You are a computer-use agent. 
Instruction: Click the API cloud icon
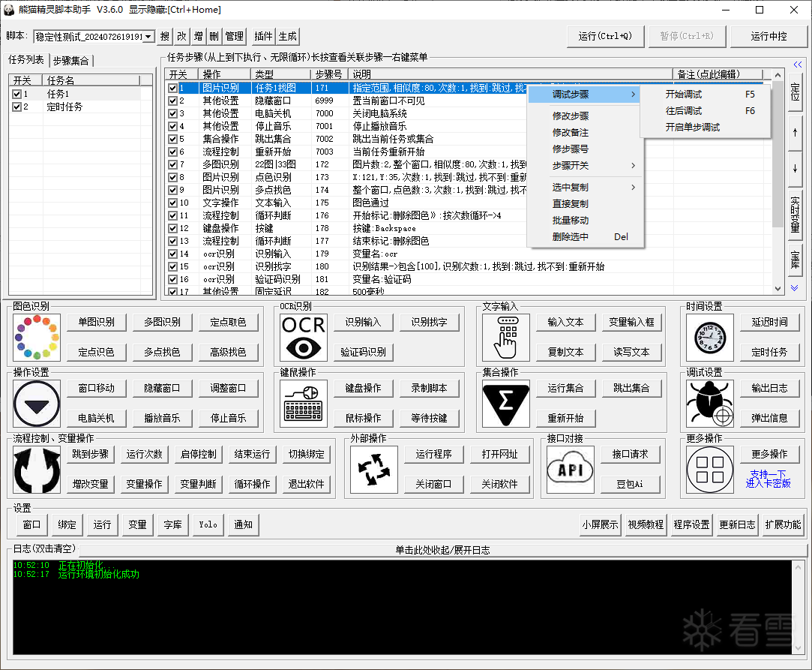coord(571,470)
